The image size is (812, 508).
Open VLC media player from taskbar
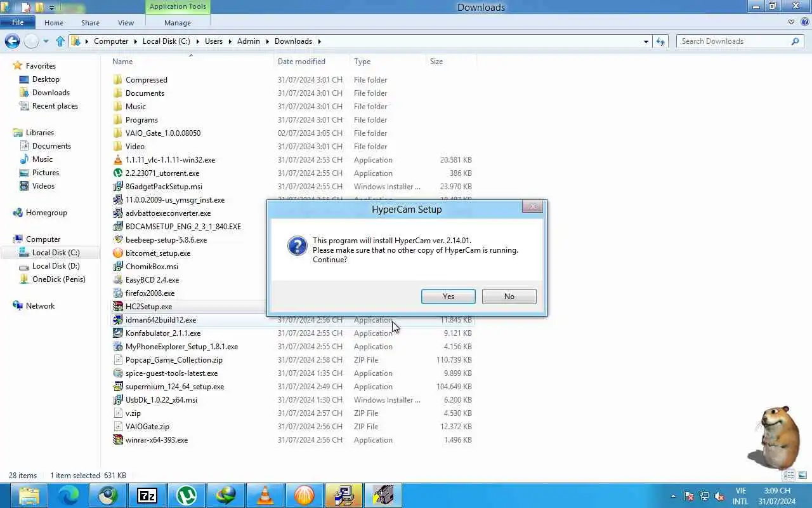[x=265, y=495]
